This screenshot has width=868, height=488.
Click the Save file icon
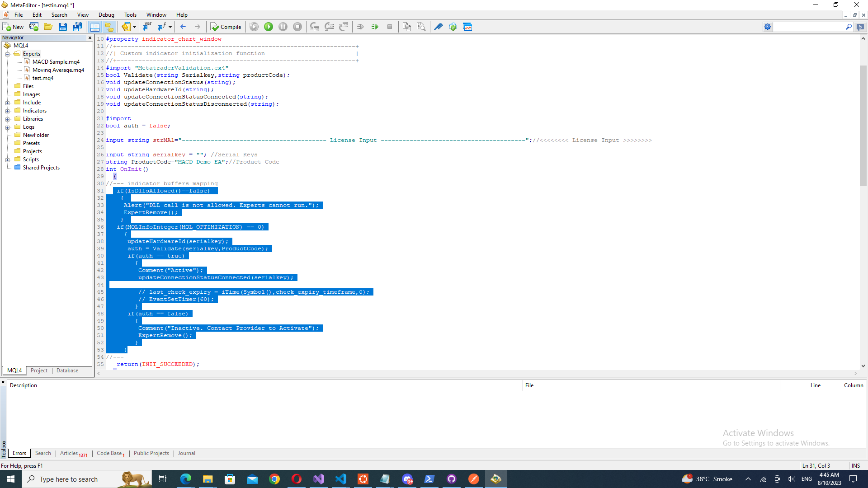(x=62, y=27)
